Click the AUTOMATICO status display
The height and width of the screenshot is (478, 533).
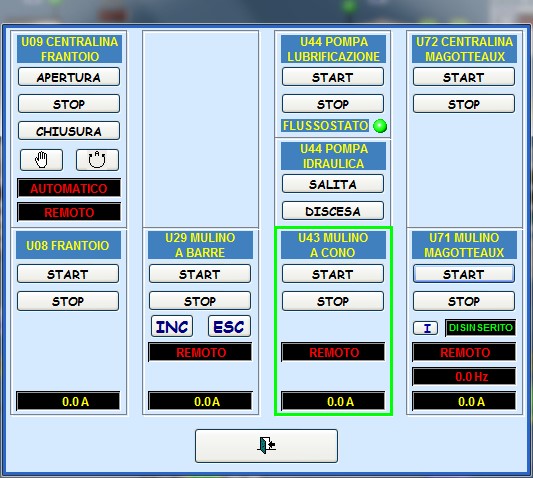pyautogui.click(x=69, y=188)
